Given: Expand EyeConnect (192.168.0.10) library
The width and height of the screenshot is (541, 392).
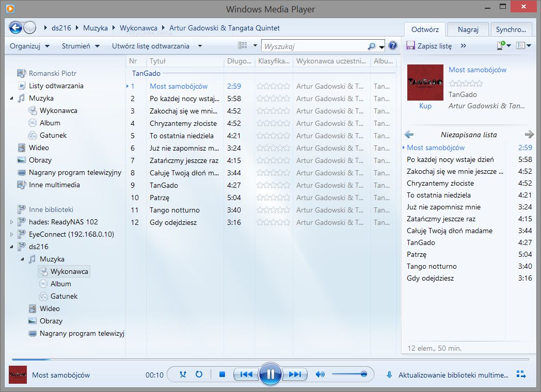Looking at the screenshot, I should [x=11, y=235].
